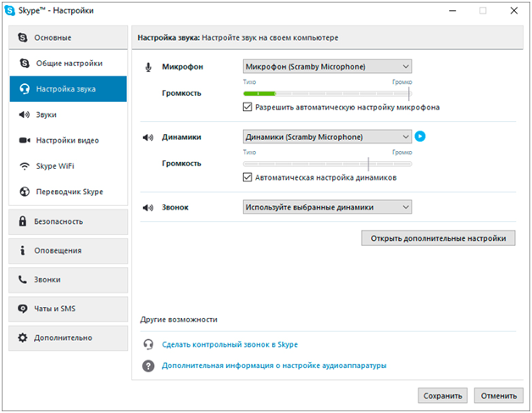The width and height of the screenshot is (532, 413).
Task: Select Настройка звука in sidebar
Action: click(69, 89)
